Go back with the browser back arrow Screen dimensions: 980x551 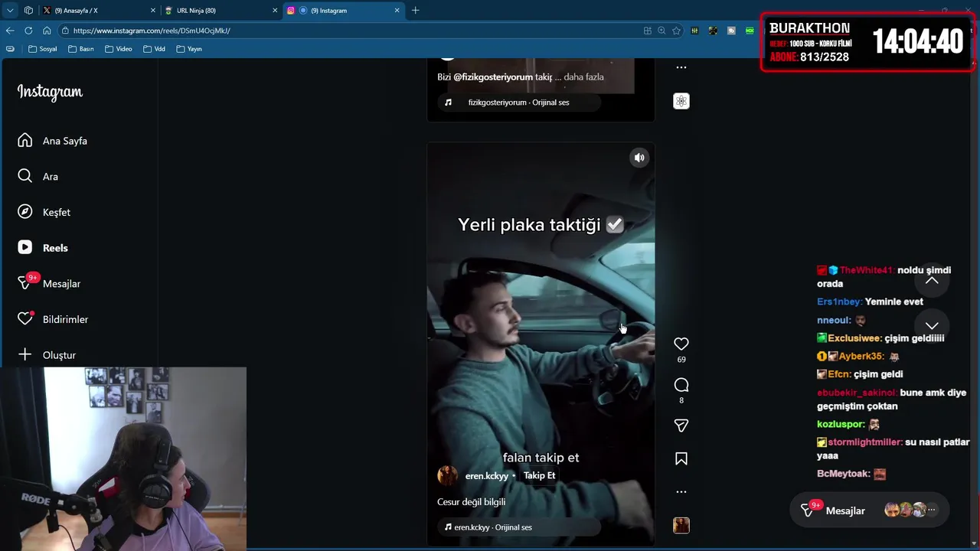tap(10, 31)
